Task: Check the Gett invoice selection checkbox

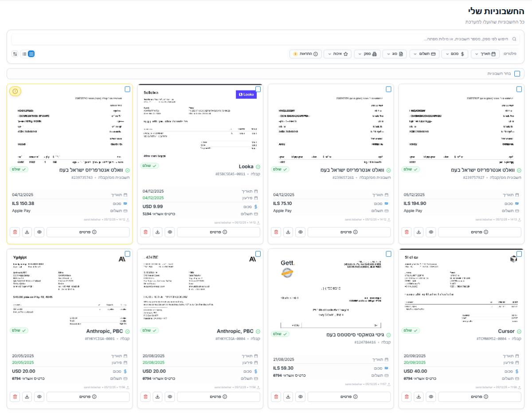Action: pyautogui.click(x=388, y=254)
